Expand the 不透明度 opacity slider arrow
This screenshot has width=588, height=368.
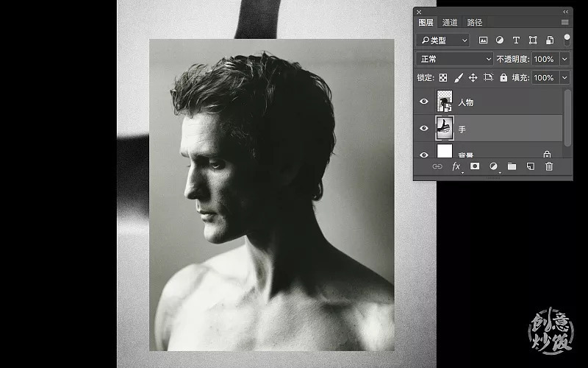[x=564, y=59]
